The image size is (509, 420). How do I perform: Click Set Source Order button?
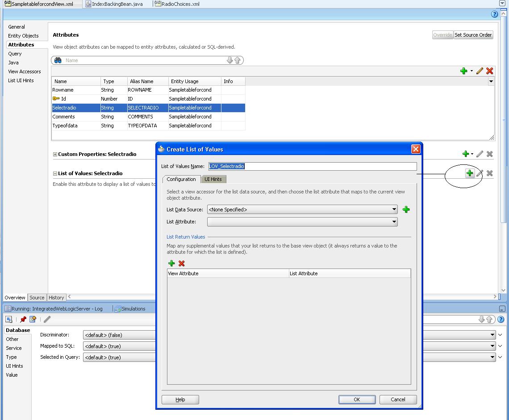click(x=473, y=35)
